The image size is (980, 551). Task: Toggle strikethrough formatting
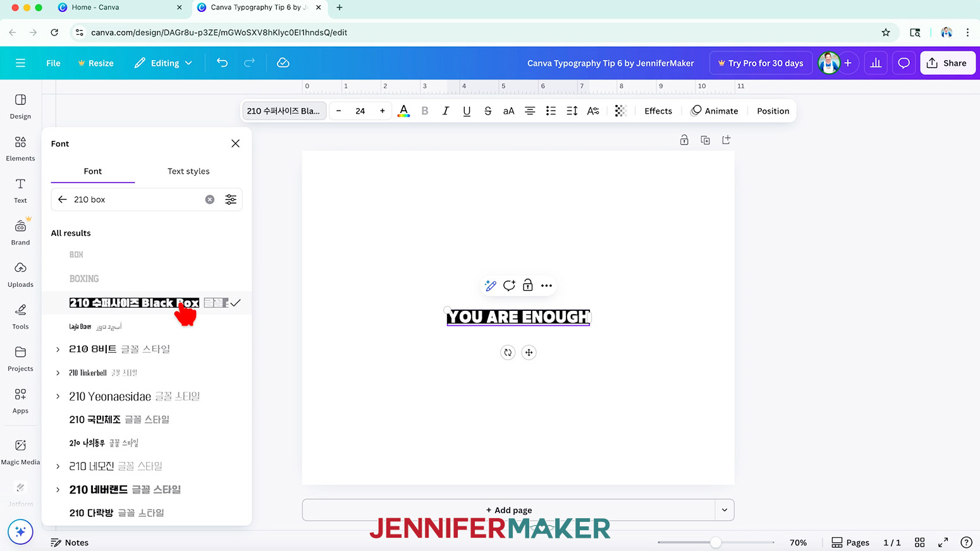tap(487, 111)
